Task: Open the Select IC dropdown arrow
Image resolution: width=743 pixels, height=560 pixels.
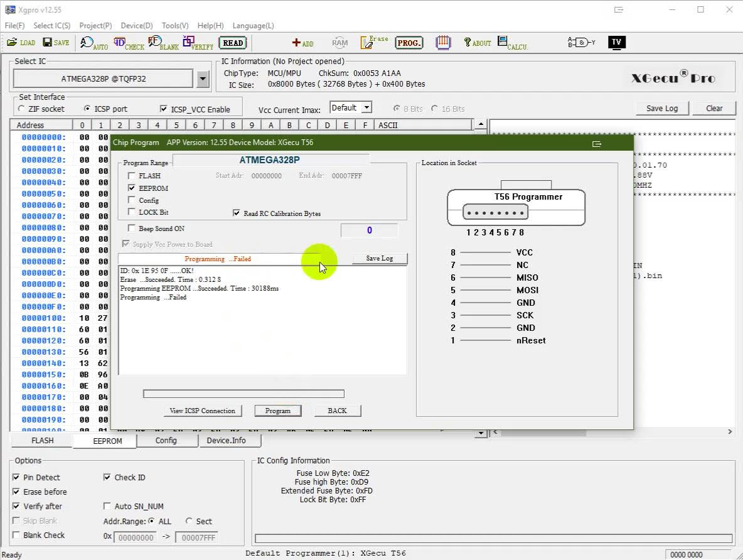Action: point(202,79)
